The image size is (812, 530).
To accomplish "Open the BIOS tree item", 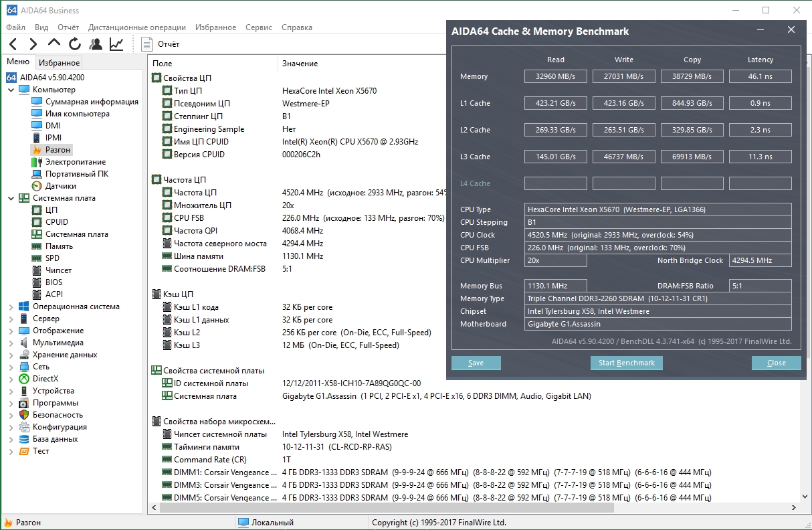I will tap(54, 282).
